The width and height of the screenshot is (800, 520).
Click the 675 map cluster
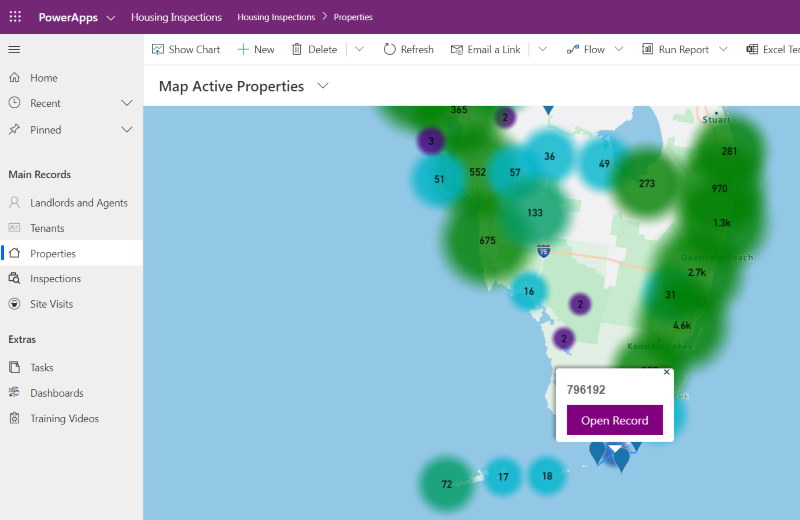click(487, 240)
